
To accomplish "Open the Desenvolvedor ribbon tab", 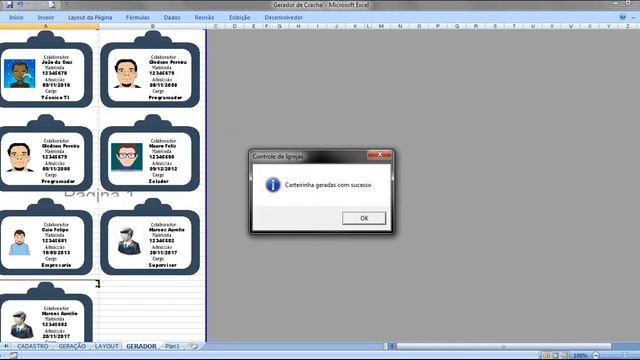I will click(x=283, y=18).
